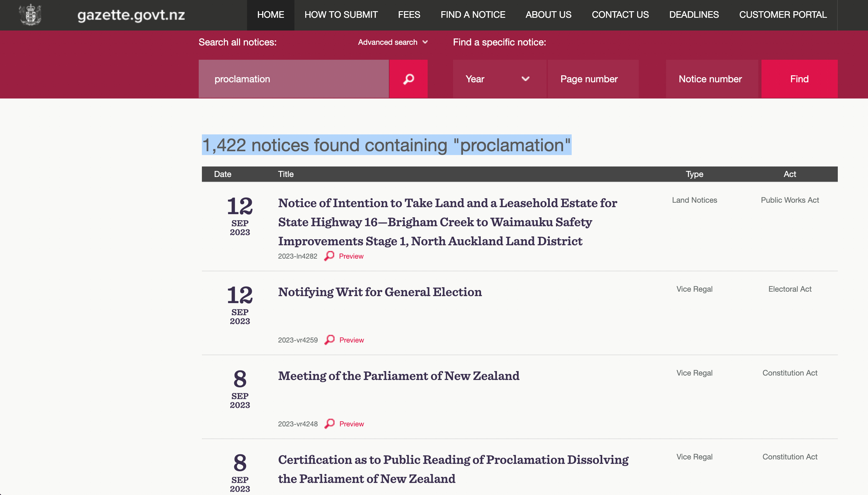
Task: Expand the Advanced search options
Action: coord(388,42)
